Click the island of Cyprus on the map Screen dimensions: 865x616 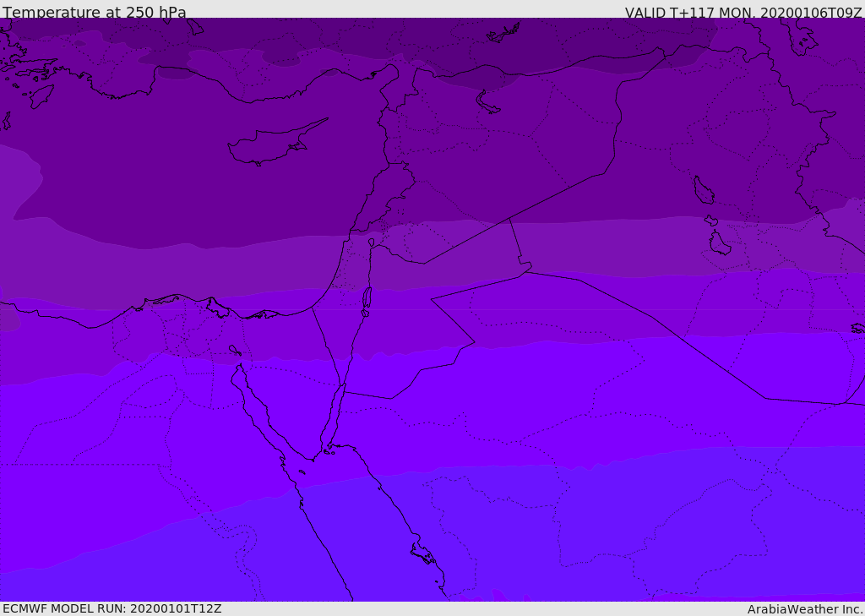pos(277,143)
